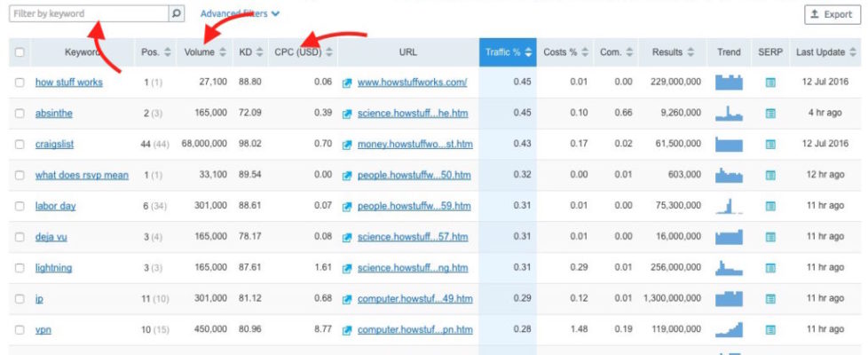Image resolution: width=868 pixels, height=355 pixels.
Task: Open SERP snapshot icon for vpn row
Action: [770, 330]
